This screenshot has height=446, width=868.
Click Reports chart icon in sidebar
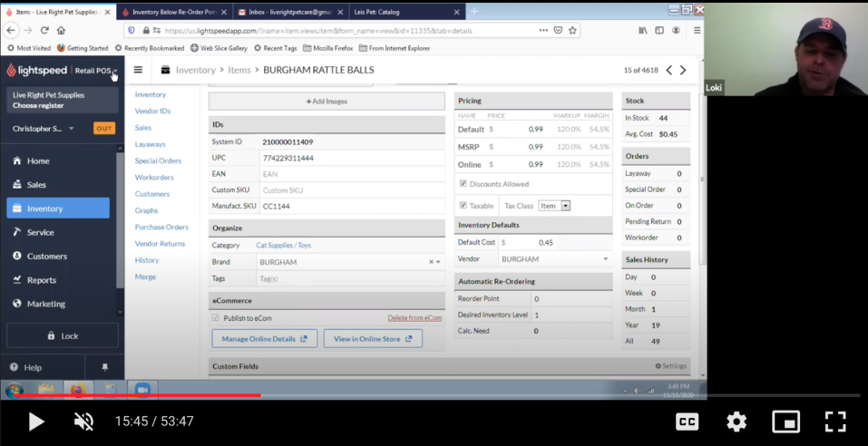16,279
